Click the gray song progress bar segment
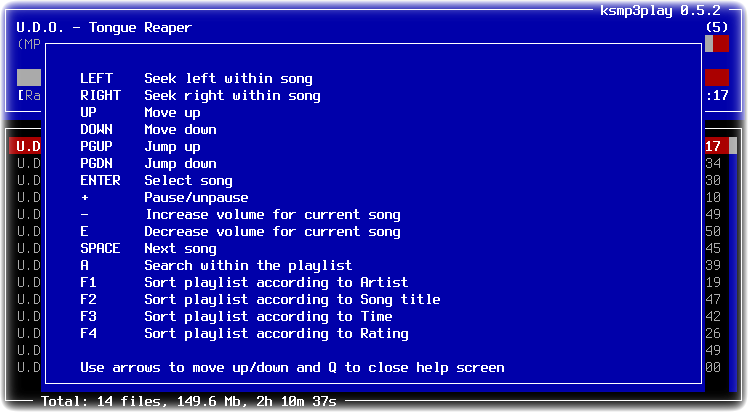This screenshot has width=748, height=412. (29, 78)
